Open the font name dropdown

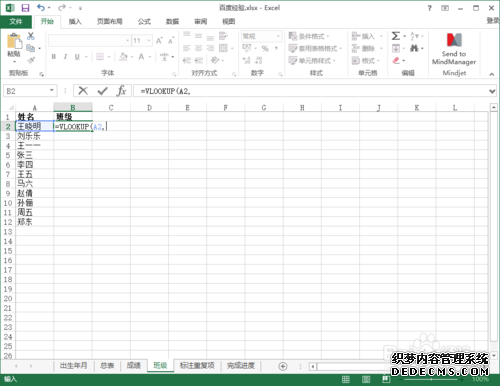point(127,41)
